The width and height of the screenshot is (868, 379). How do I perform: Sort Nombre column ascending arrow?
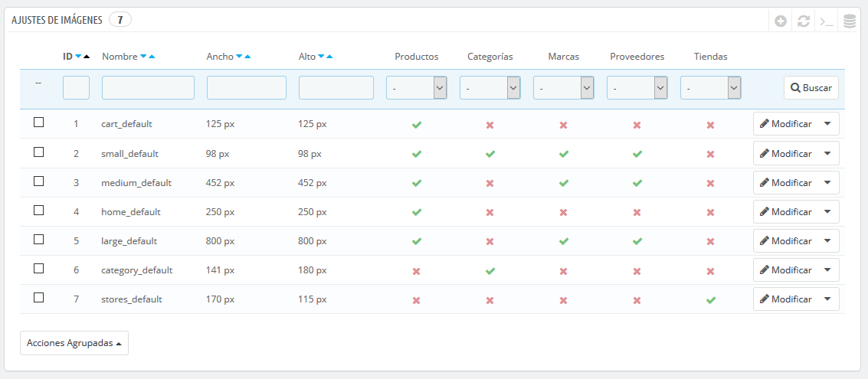[152, 57]
